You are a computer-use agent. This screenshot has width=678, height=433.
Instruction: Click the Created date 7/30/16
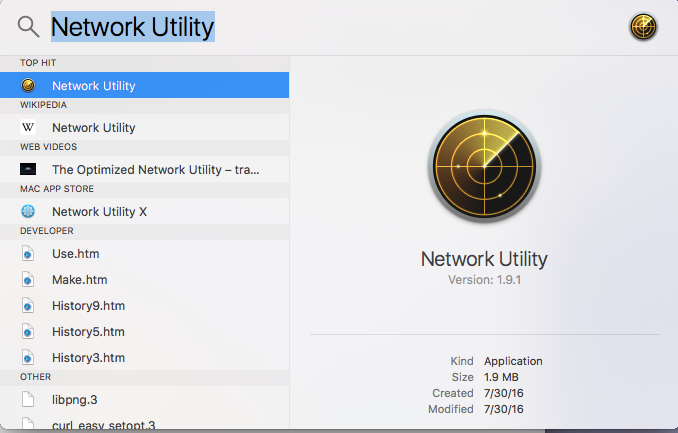point(504,393)
